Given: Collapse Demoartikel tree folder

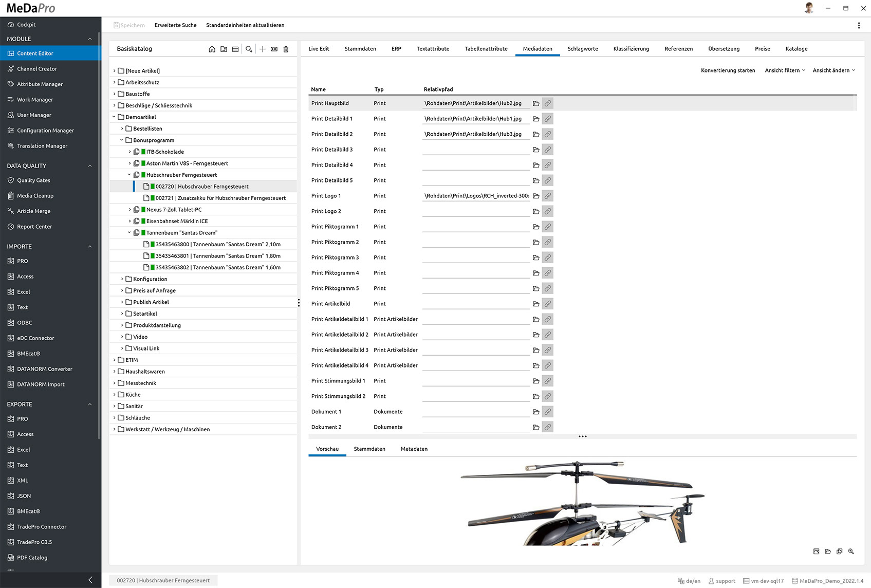Looking at the screenshot, I should [114, 117].
